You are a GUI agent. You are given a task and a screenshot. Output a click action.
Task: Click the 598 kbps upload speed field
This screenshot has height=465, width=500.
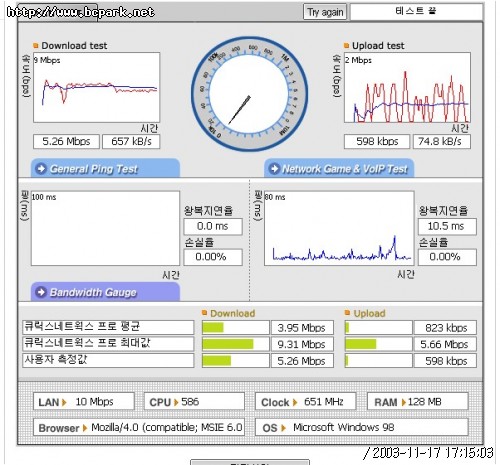[x=377, y=141]
